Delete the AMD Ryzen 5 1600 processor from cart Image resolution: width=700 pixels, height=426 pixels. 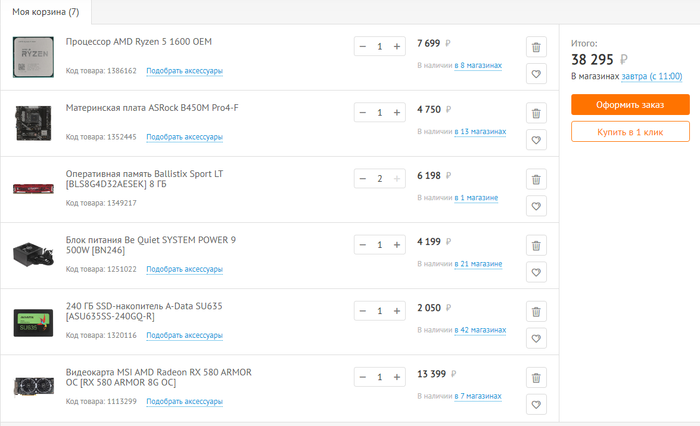pyautogui.click(x=536, y=47)
